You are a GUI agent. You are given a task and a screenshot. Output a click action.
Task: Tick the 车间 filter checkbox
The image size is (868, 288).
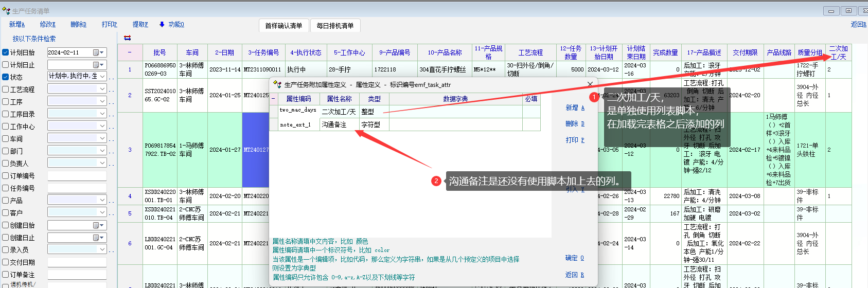point(6,139)
